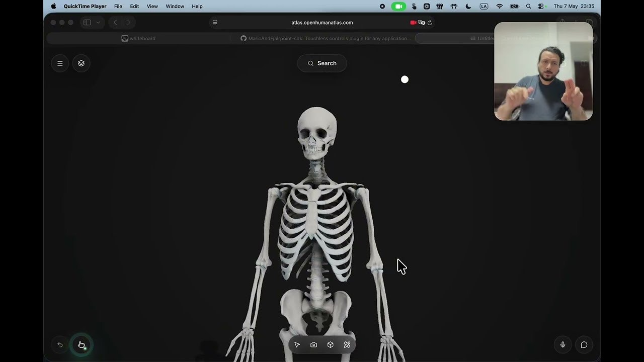Image resolution: width=644 pixels, height=362 pixels.
Task: Open the LA input source menu
Action: (x=484, y=7)
